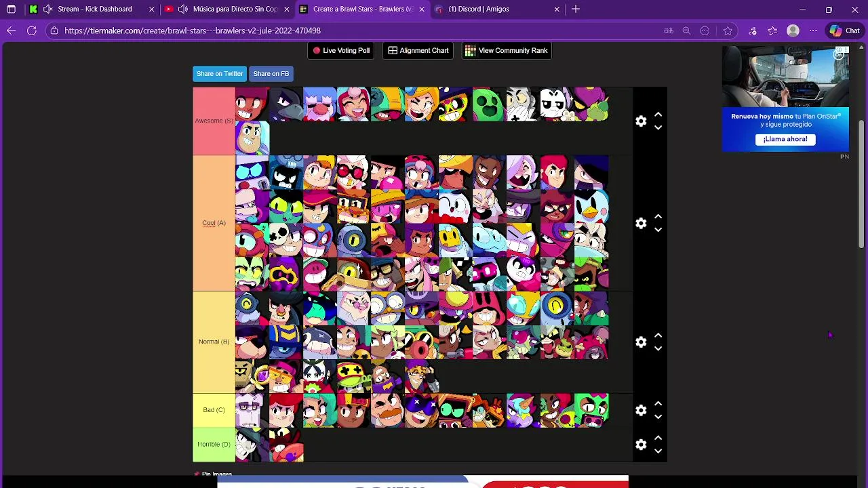Click the Live Voting Poll button
This screenshot has width=868, height=488.
[x=341, y=50]
